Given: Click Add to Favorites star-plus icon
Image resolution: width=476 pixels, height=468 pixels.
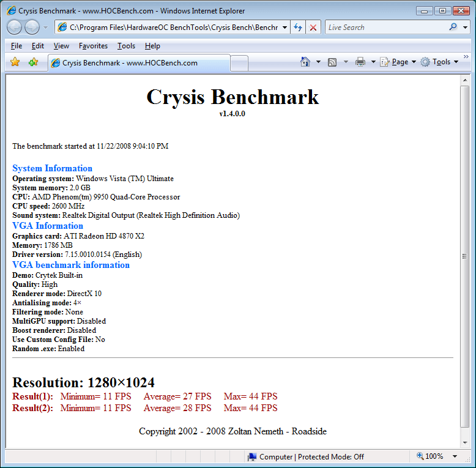Looking at the screenshot, I should pyautogui.click(x=33, y=62).
